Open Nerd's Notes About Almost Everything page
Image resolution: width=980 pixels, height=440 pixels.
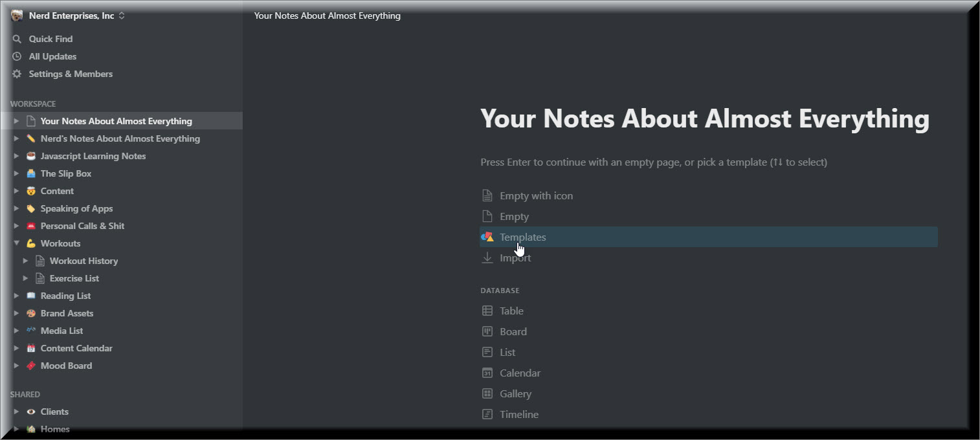[x=120, y=138]
